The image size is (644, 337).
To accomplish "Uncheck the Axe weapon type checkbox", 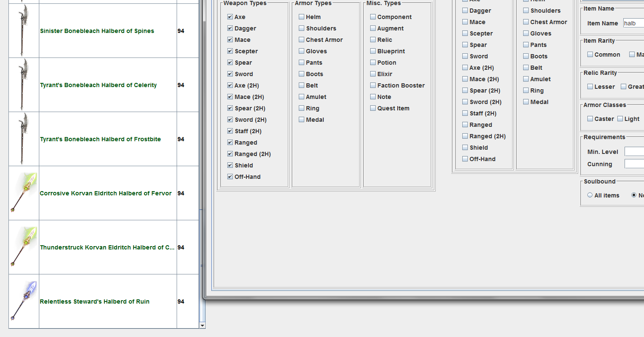I will click(230, 17).
